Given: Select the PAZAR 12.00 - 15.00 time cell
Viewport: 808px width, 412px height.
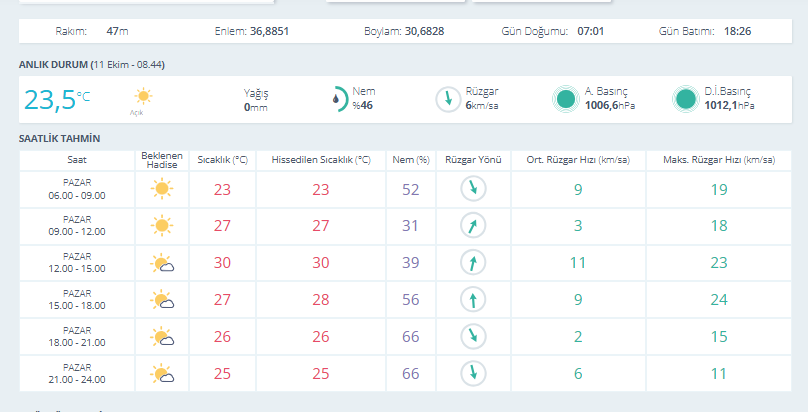Looking at the screenshot, I should point(77,263).
